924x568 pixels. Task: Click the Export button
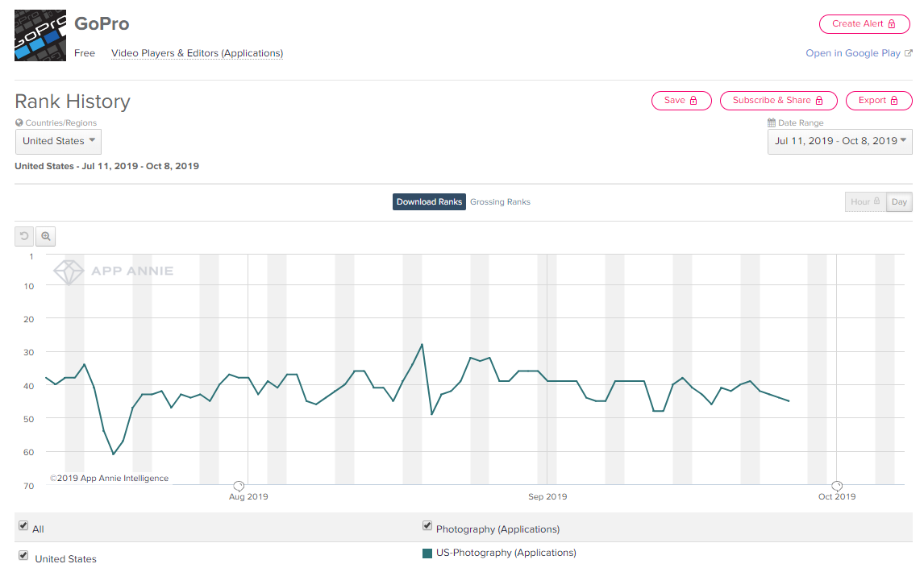click(879, 101)
